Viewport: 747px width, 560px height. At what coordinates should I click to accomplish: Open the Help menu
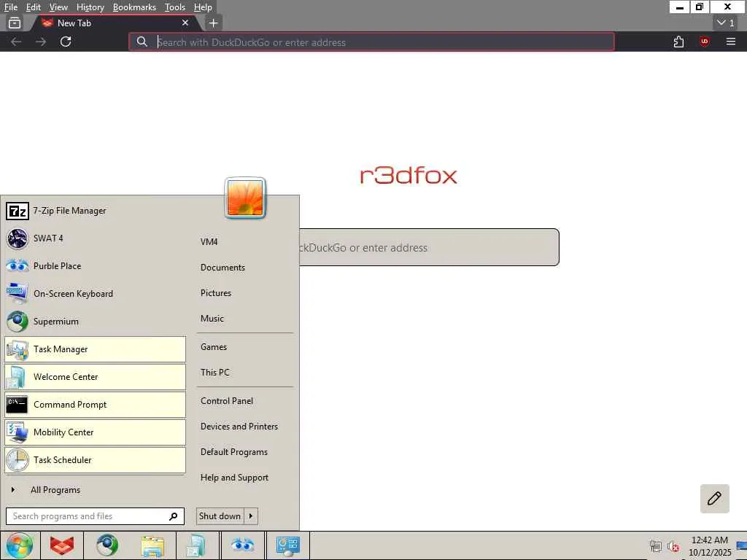[203, 7]
